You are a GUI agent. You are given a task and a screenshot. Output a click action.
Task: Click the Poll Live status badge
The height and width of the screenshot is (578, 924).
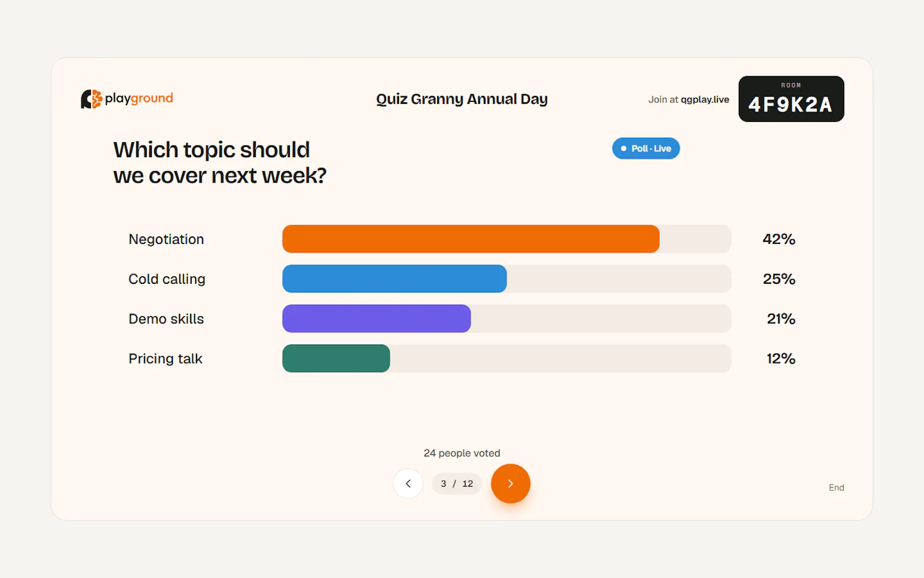click(x=646, y=149)
